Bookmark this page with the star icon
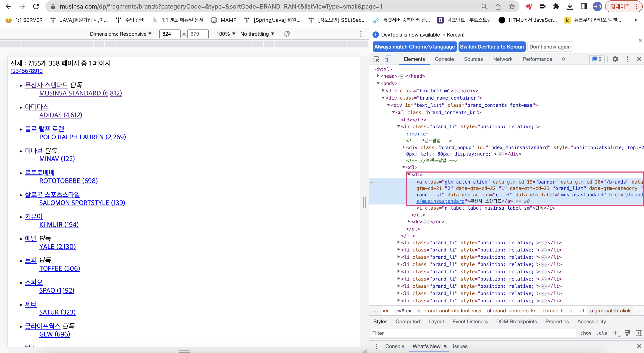Viewport: 644px width, 353px height. (x=512, y=6)
